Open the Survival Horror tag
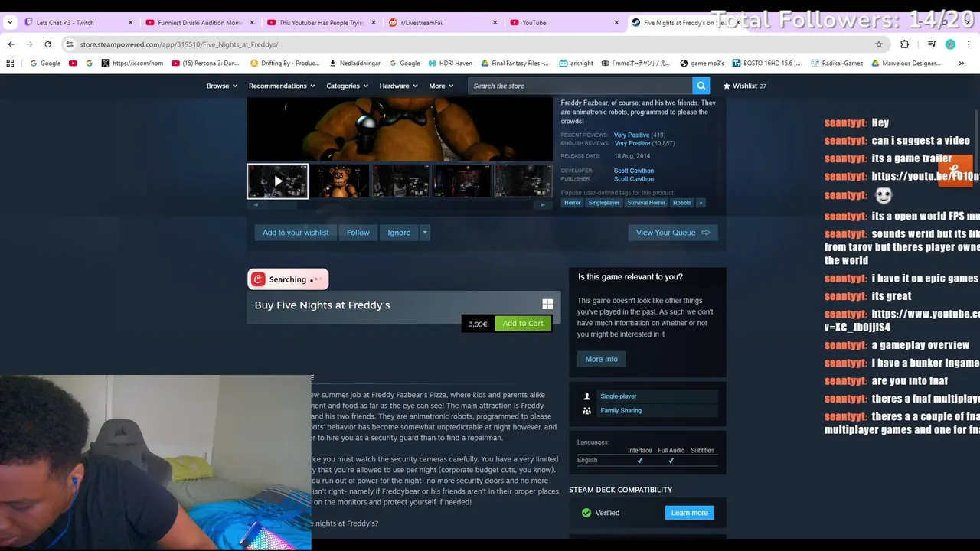This screenshot has width=980, height=551. (x=646, y=203)
